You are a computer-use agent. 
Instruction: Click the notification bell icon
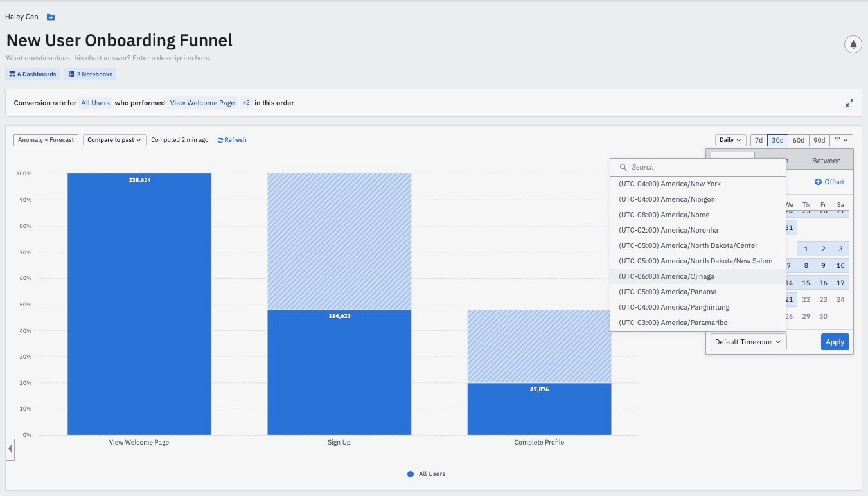(853, 44)
